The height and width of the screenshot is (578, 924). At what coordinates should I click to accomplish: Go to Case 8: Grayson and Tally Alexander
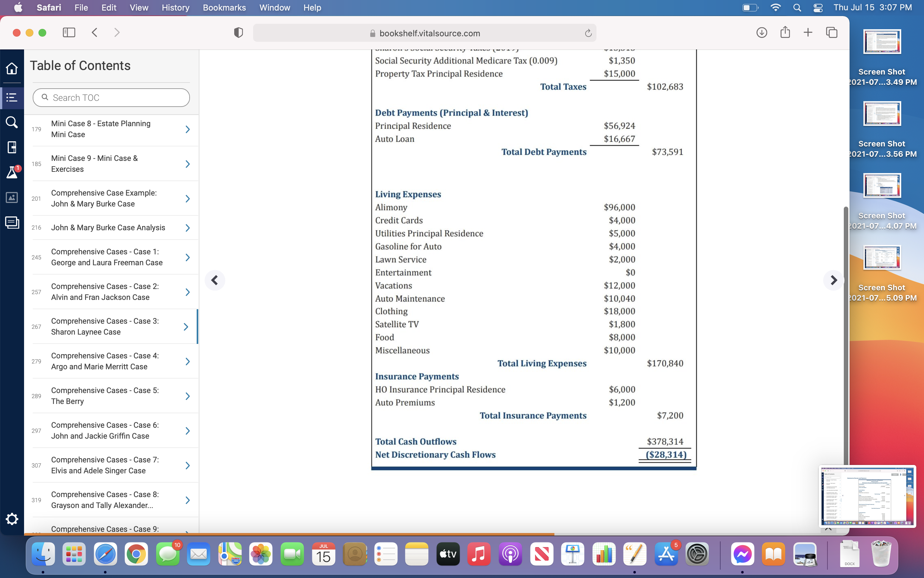111,500
